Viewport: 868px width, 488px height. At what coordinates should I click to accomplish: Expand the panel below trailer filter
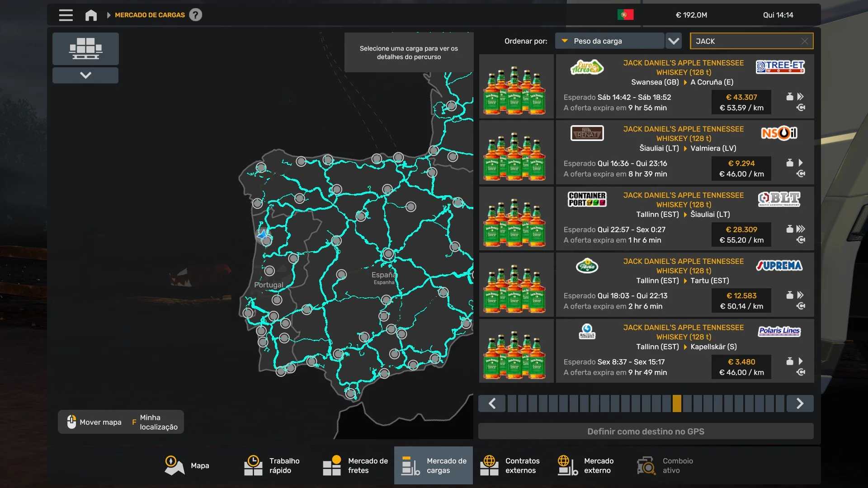tap(85, 75)
